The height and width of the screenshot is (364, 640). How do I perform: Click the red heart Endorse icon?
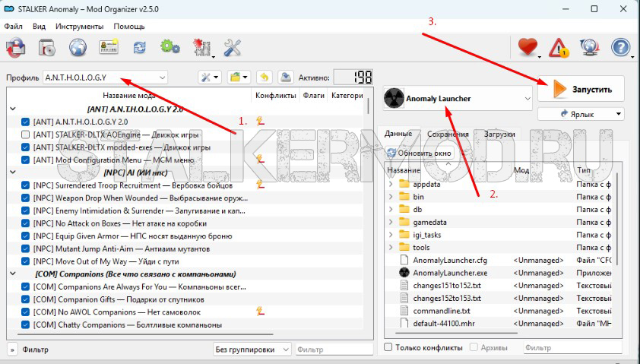[x=528, y=47]
